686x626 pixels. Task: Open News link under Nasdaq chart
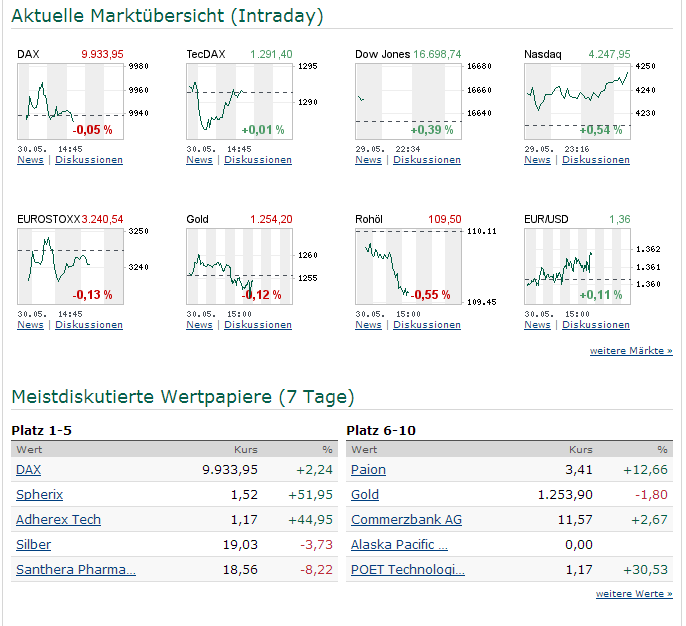click(x=537, y=160)
